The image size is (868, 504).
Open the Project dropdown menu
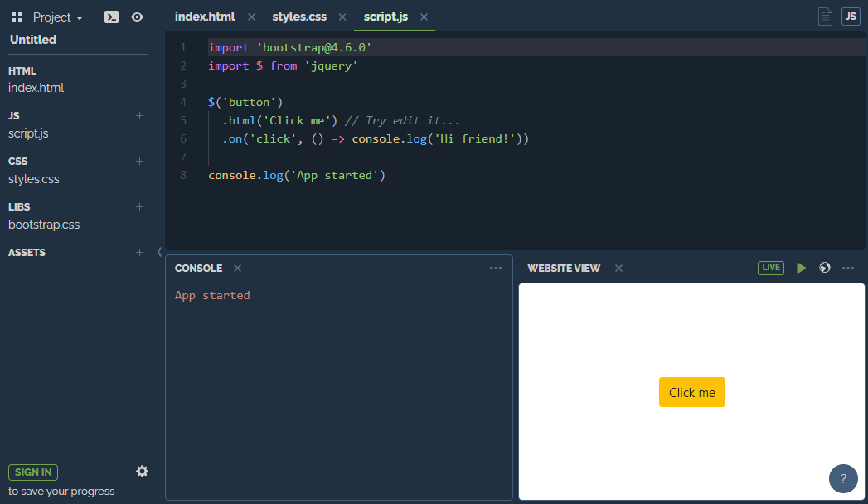pyautogui.click(x=57, y=17)
